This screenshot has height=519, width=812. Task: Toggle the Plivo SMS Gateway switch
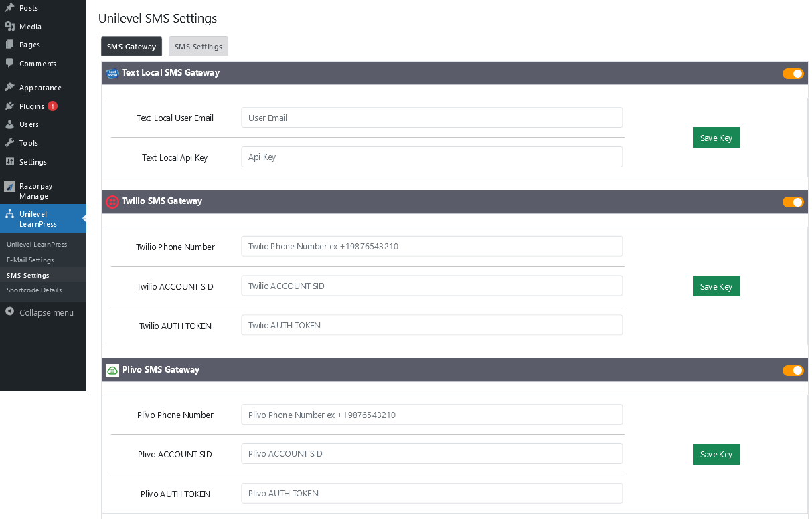pos(793,371)
